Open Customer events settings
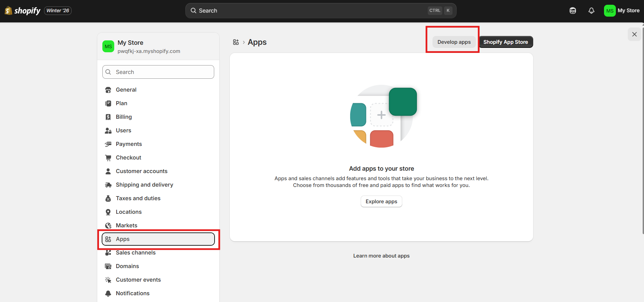 click(158, 280)
